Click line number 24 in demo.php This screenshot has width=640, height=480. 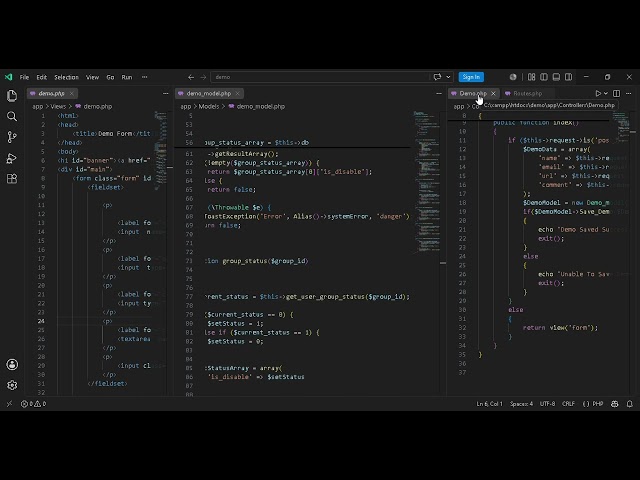41,321
